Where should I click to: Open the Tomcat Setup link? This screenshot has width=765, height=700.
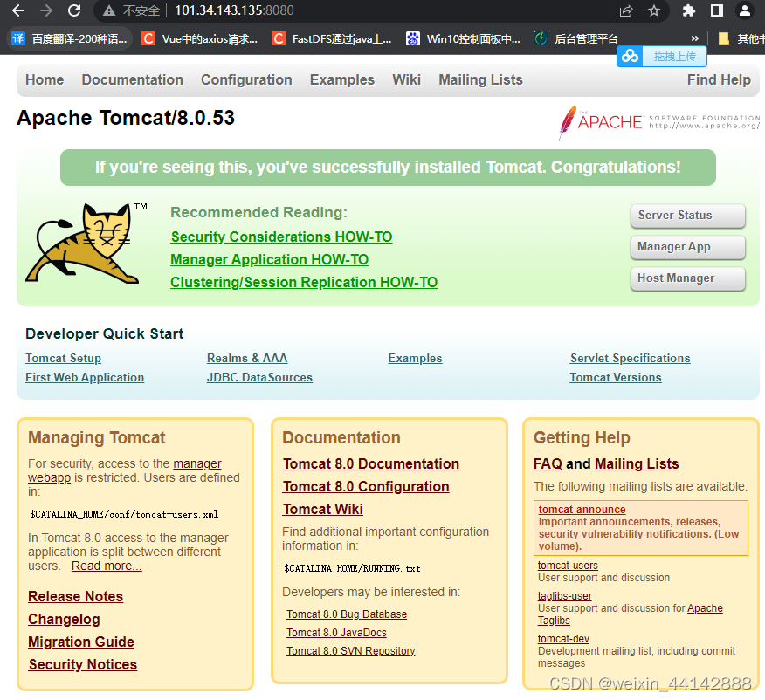point(64,358)
